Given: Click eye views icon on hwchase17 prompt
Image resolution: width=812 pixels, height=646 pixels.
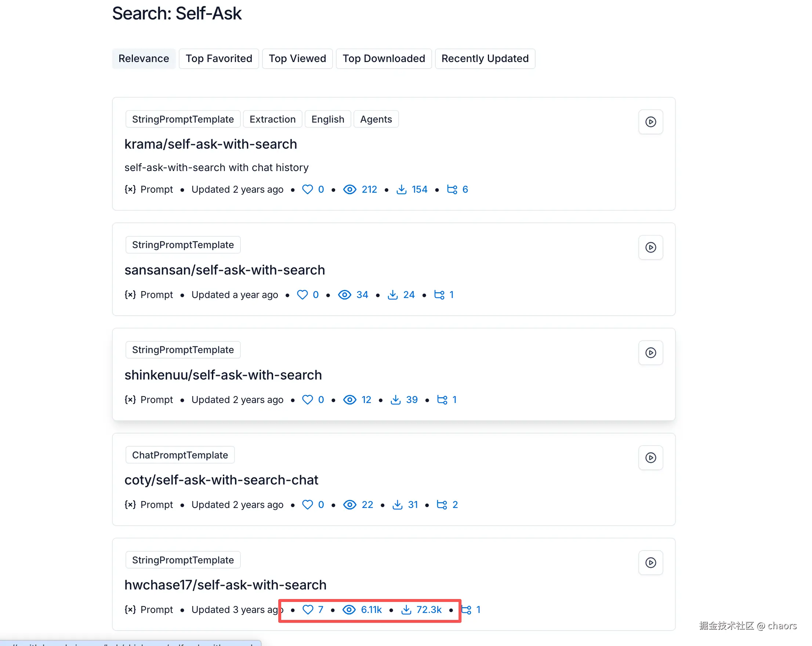Looking at the screenshot, I should pos(349,609).
